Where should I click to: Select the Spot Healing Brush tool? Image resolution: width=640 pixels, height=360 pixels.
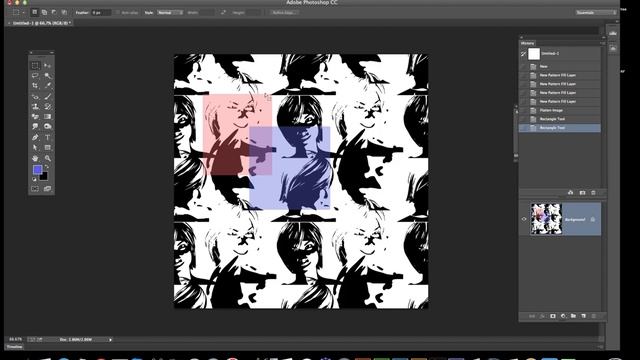(x=36, y=96)
